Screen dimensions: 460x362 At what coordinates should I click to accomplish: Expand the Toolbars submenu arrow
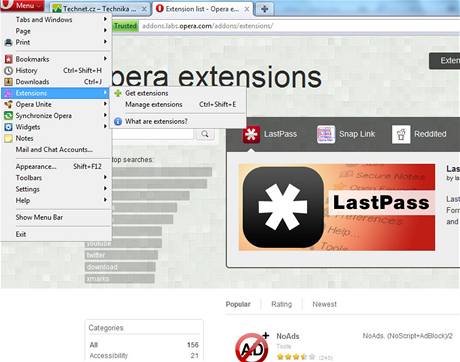tap(105, 177)
